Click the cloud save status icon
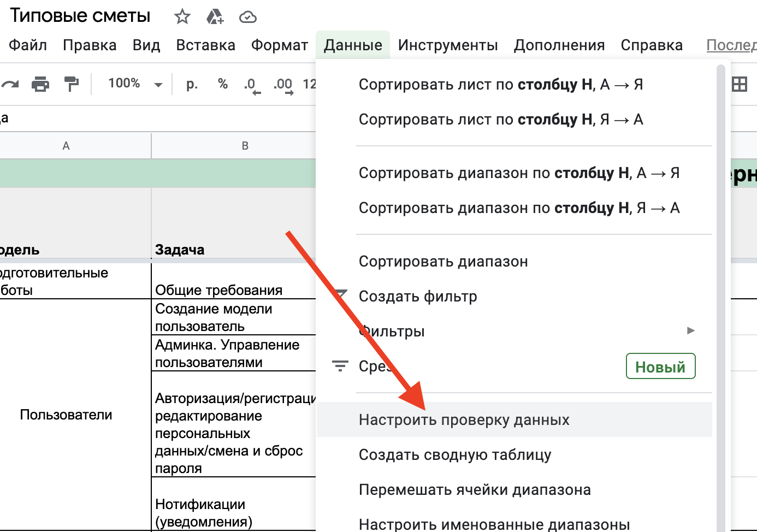The height and width of the screenshot is (532, 757). [x=247, y=17]
